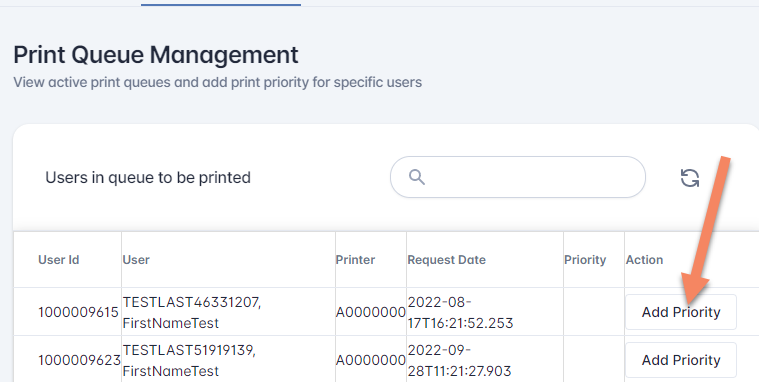
Task: Click 'Users in queue to be printed' label
Action: (148, 178)
